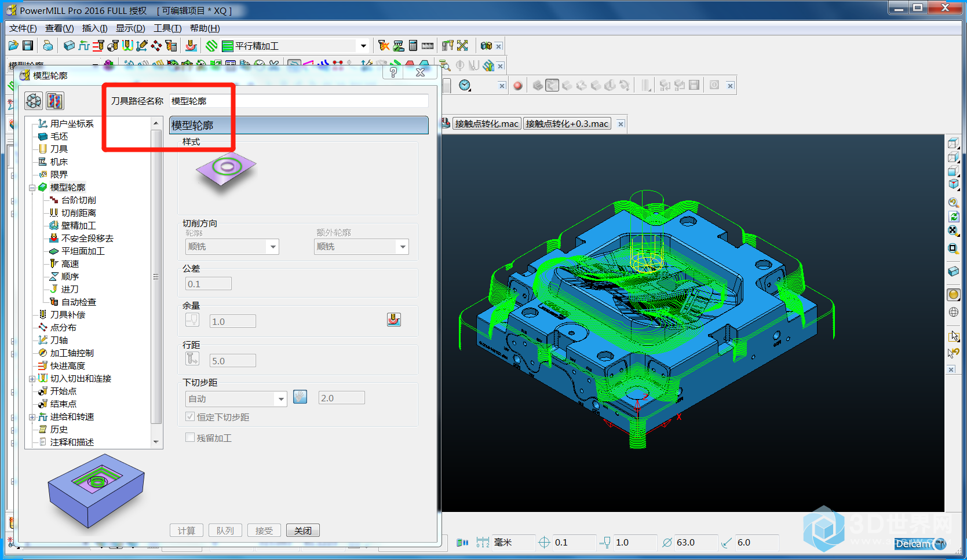The width and height of the screenshot is (967, 560).
Task: Open the 文件(F) menu
Action: point(23,28)
